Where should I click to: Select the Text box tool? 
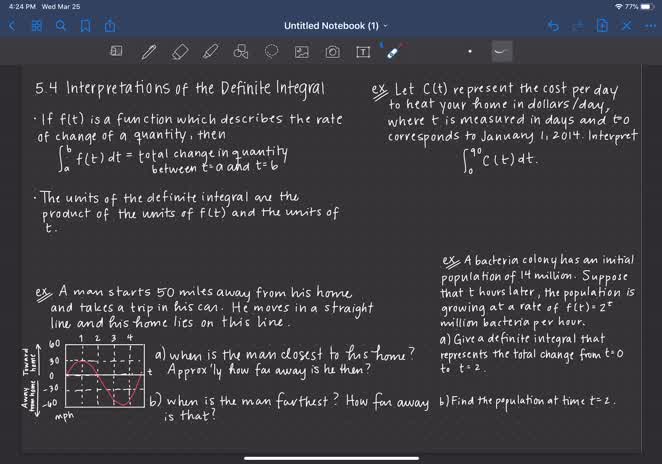(x=362, y=50)
